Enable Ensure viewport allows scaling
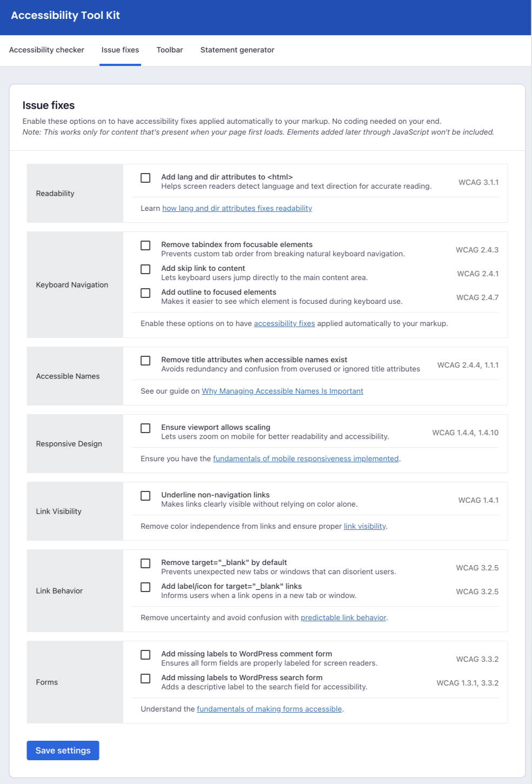532x784 pixels. click(x=145, y=428)
